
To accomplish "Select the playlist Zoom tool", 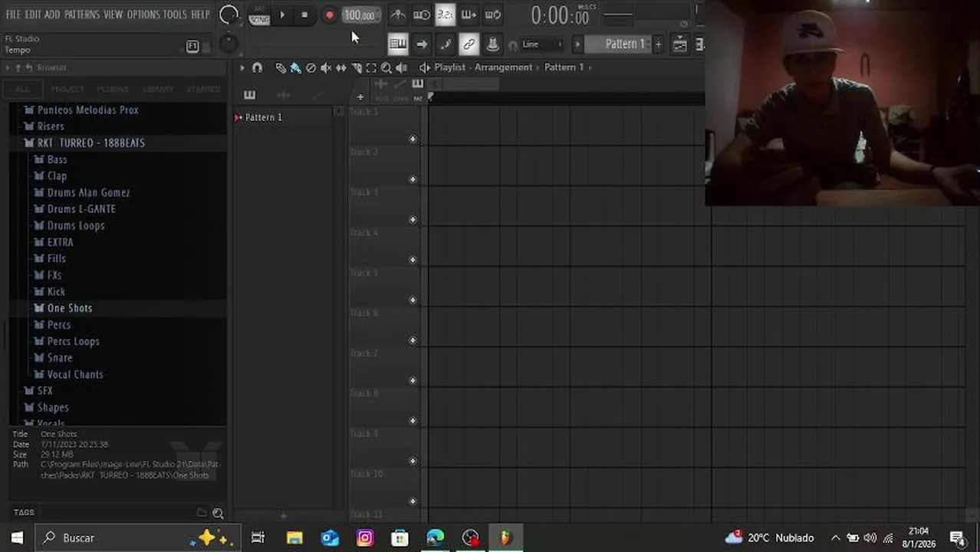I will coord(386,67).
